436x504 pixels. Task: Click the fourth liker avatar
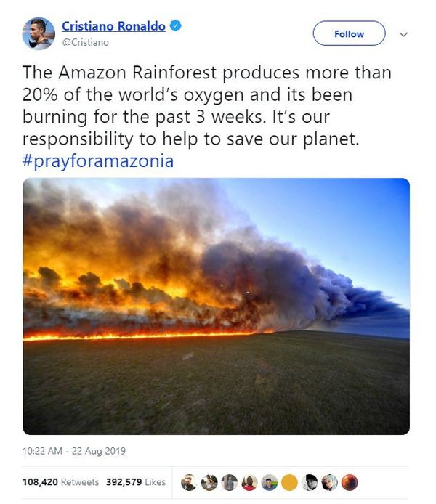pos(250,482)
